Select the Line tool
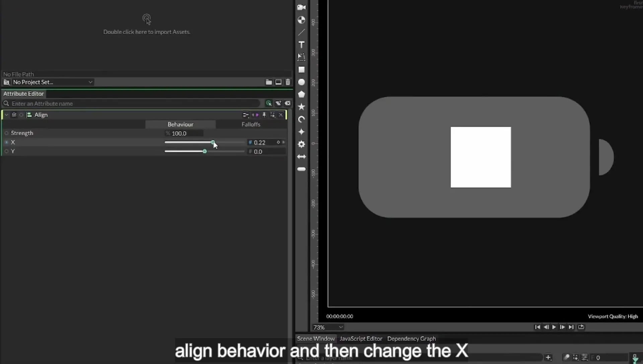 coord(301,32)
